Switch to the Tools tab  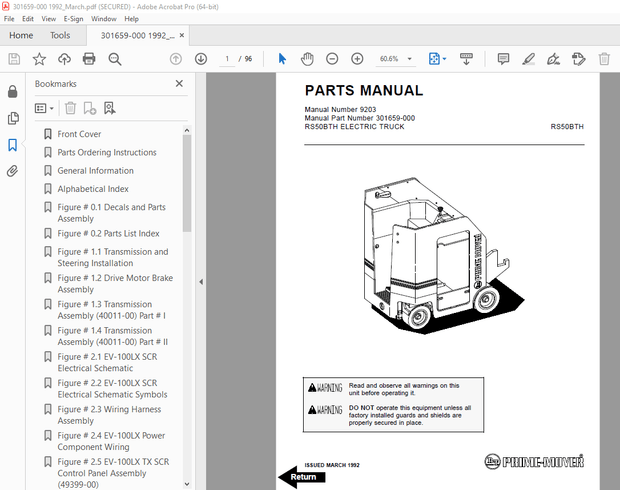(60, 36)
